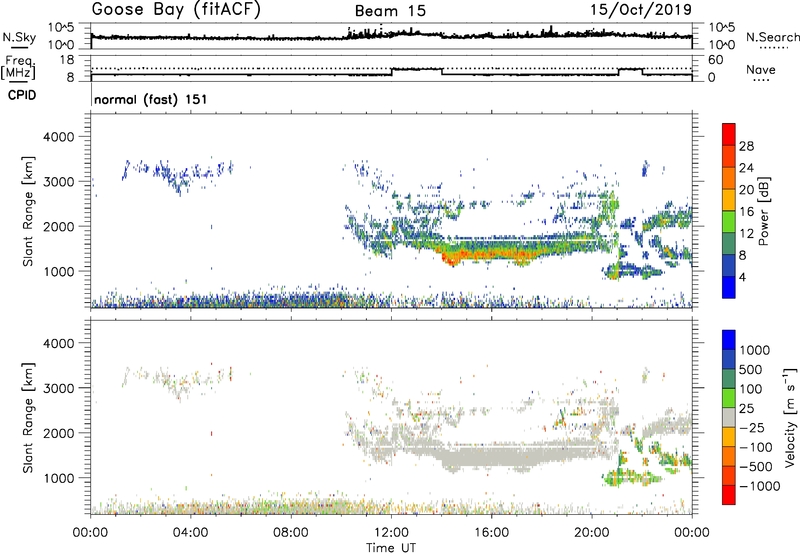Click the strong red-orange echo band in power plot
Viewport: 800px width, 554px height.
490,254
